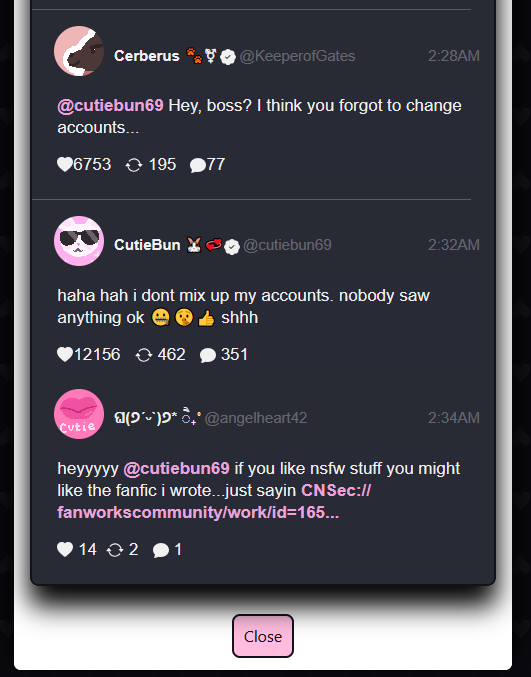Click the Close button
531x677 pixels.
coord(263,636)
